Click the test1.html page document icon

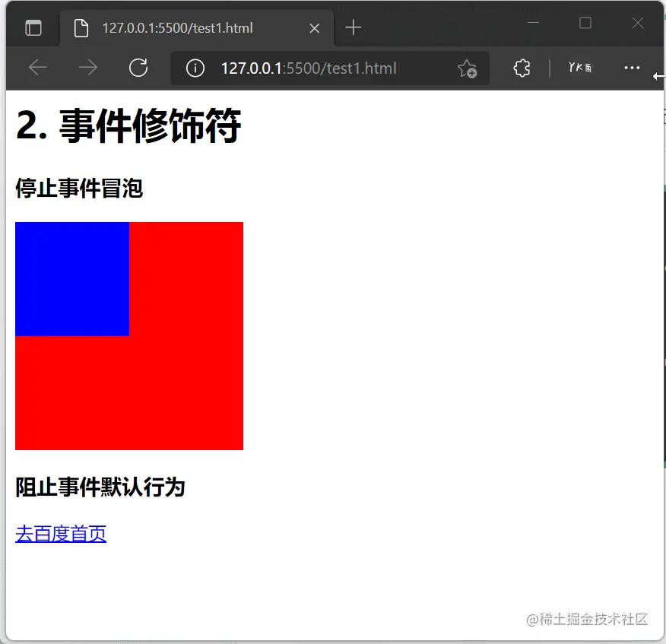pyautogui.click(x=81, y=27)
